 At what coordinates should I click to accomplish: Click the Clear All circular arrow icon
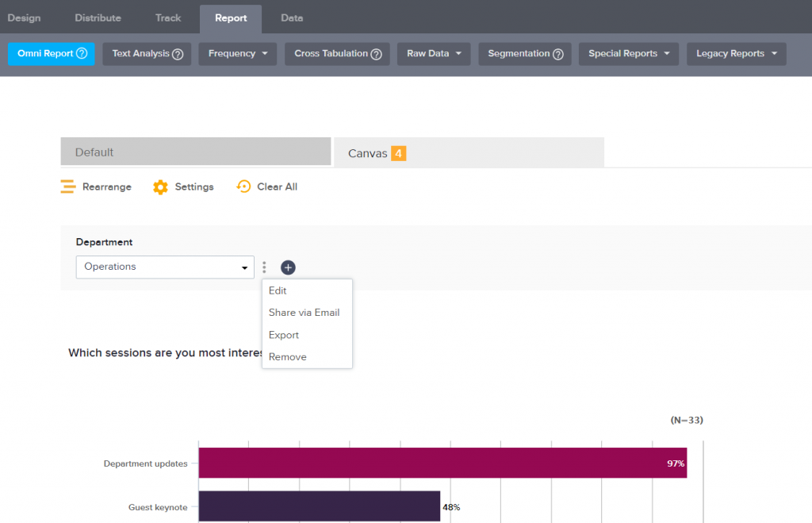(x=243, y=187)
